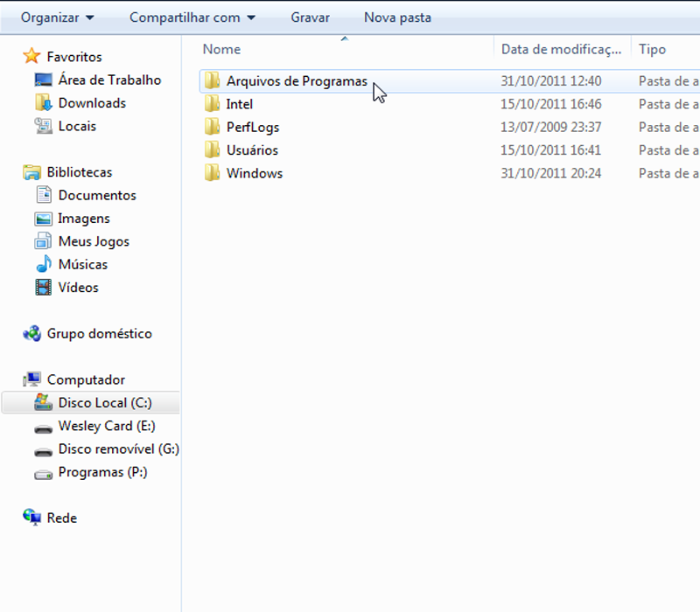The width and height of the screenshot is (700, 612).
Task: Select Programas (P:) drive in sidebar
Action: (x=102, y=472)
